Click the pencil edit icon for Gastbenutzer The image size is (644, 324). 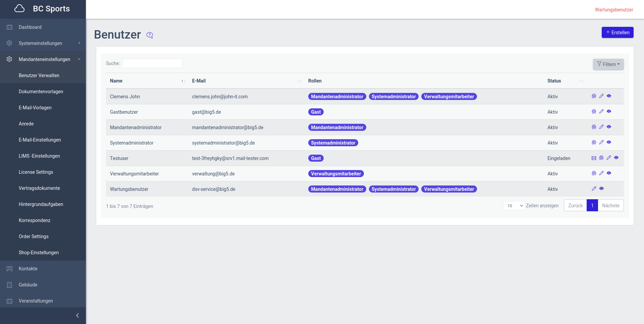(x=601, y=112)
